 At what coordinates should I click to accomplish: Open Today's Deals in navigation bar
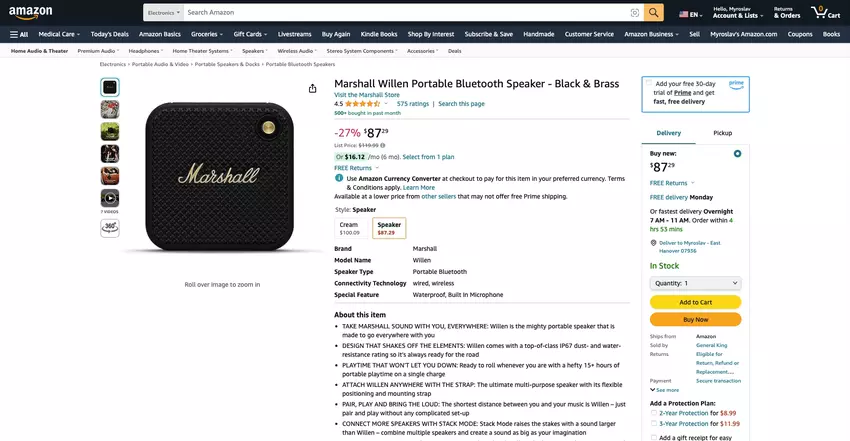[109, 34]
